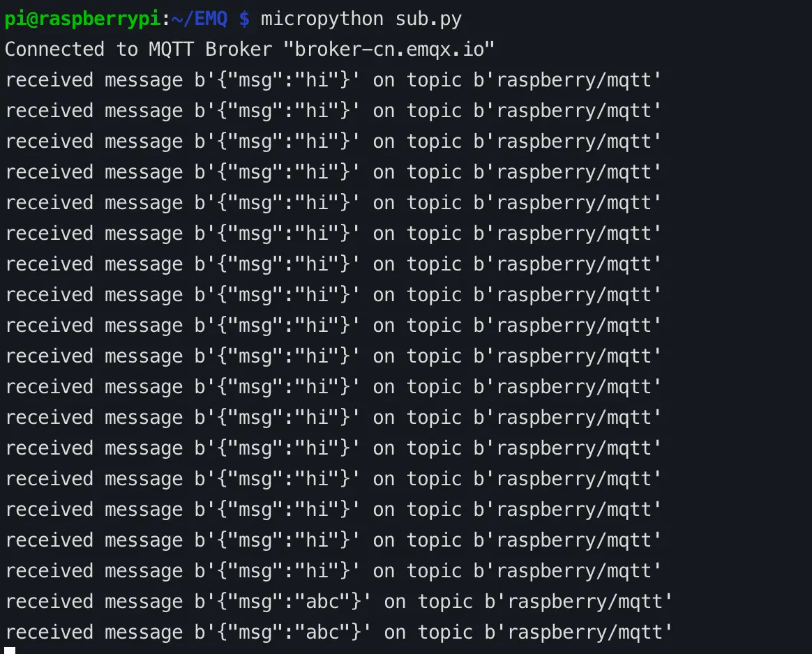This screenshot has width=812, height=654.
Task: Click the ~/EMQ directory path in prompt
Action: 200,19
